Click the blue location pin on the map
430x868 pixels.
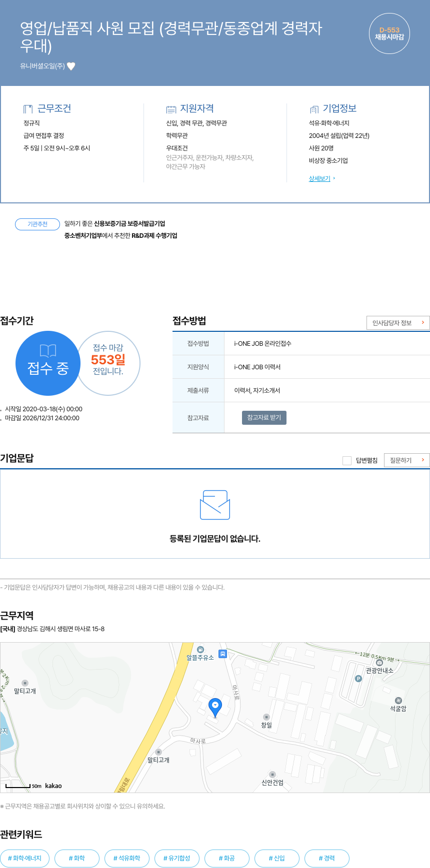(215, 708)
